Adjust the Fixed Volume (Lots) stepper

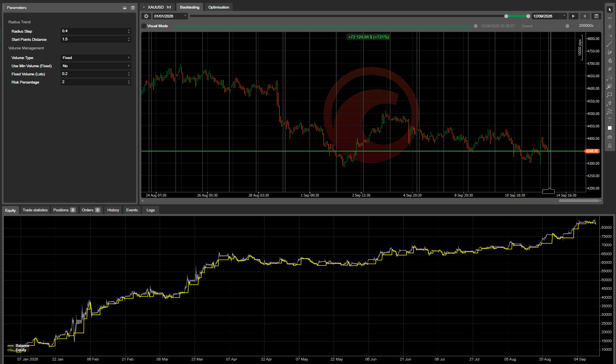point(129,74)
